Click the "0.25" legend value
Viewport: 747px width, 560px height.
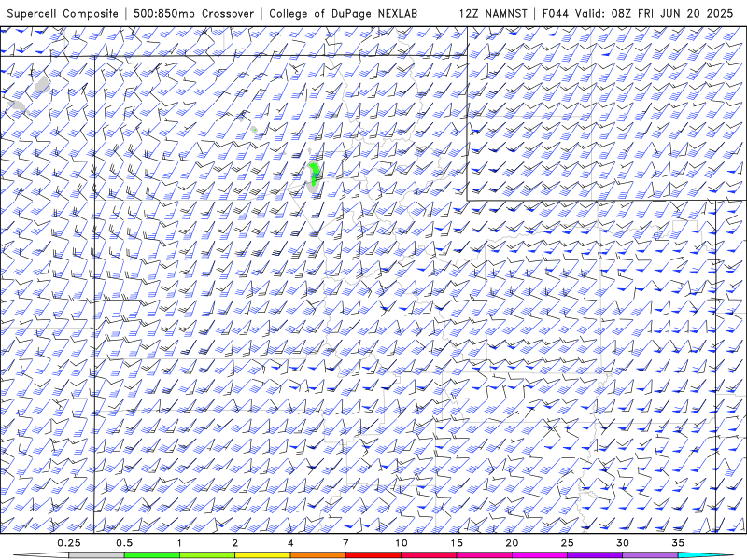(x=68, y=543)
